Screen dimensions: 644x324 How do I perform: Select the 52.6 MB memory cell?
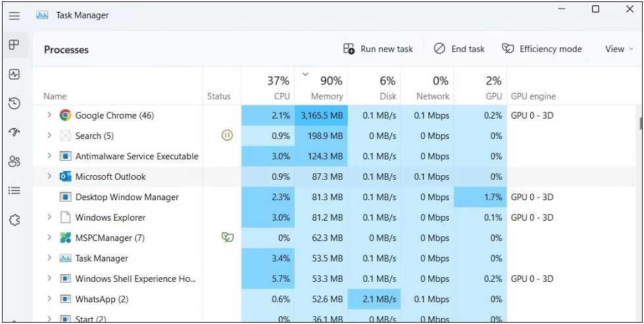coord(321,299)
